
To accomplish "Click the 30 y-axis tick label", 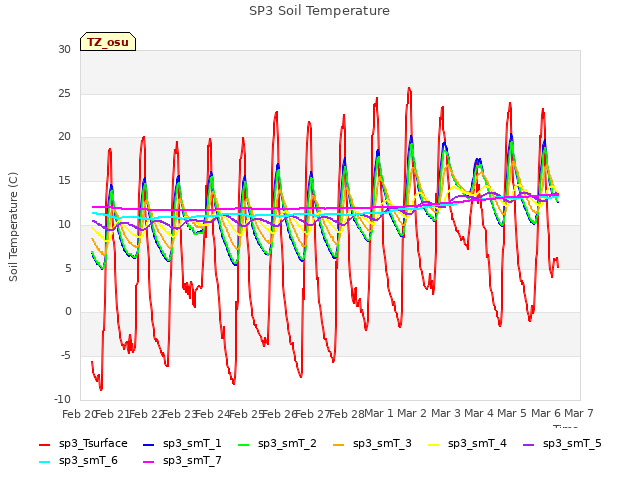I will point(64,49).
